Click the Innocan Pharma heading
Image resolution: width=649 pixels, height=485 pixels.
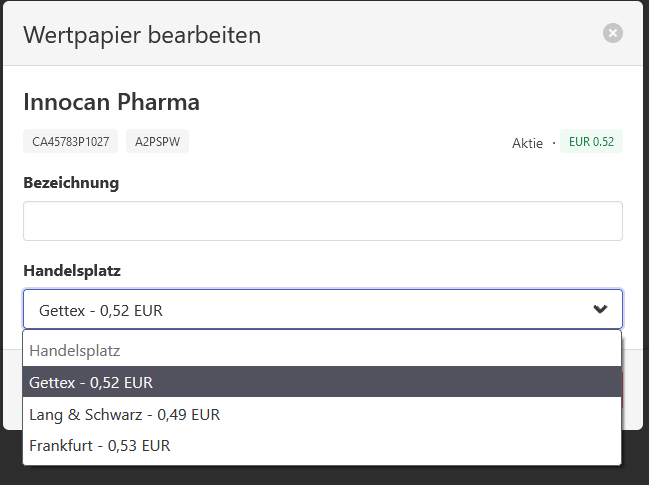coord(111,102)
